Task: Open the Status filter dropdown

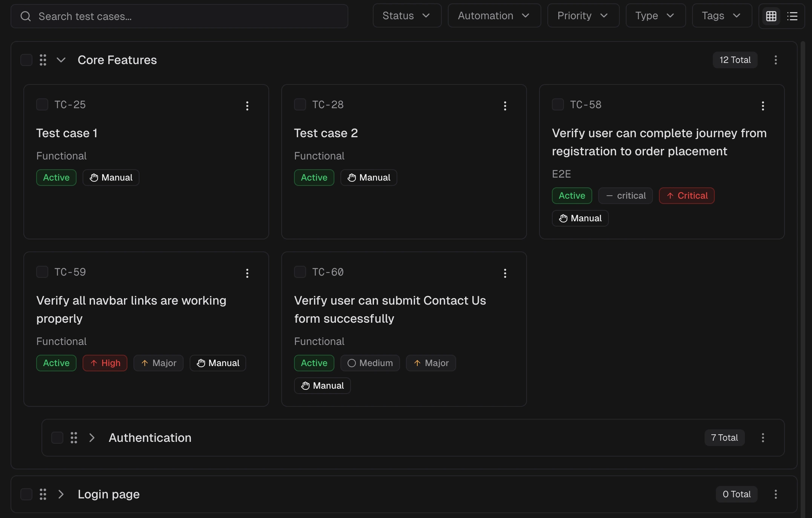Action: [x=407, y=16]
